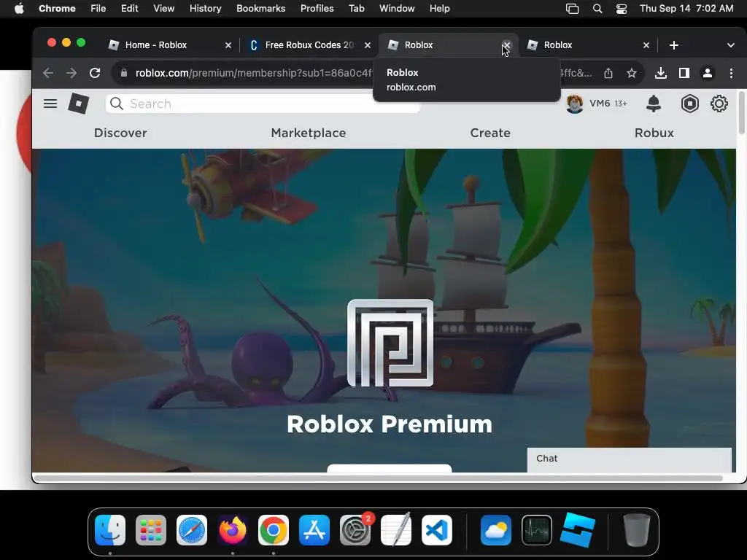
Task: Open Activity Monitor from the Dock
Action: 537,530
